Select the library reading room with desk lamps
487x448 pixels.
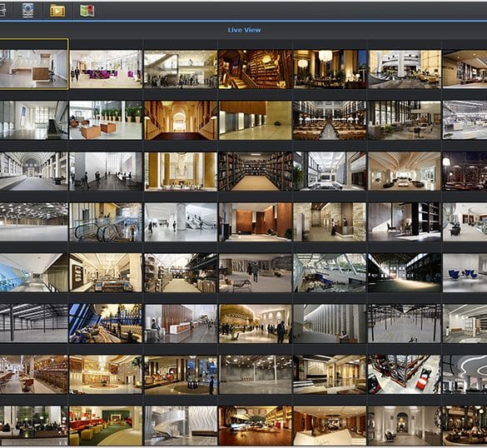[330, 120]
